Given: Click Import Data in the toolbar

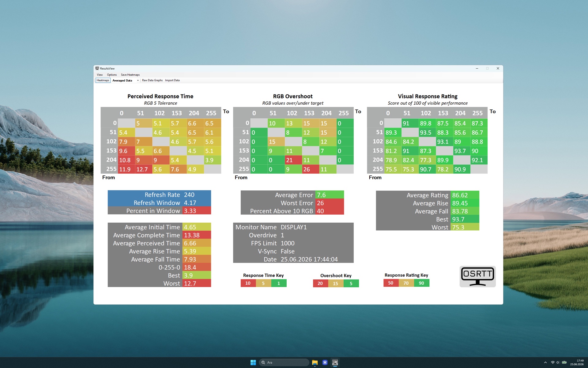Looking at the screenshot, I should [172, 80].
